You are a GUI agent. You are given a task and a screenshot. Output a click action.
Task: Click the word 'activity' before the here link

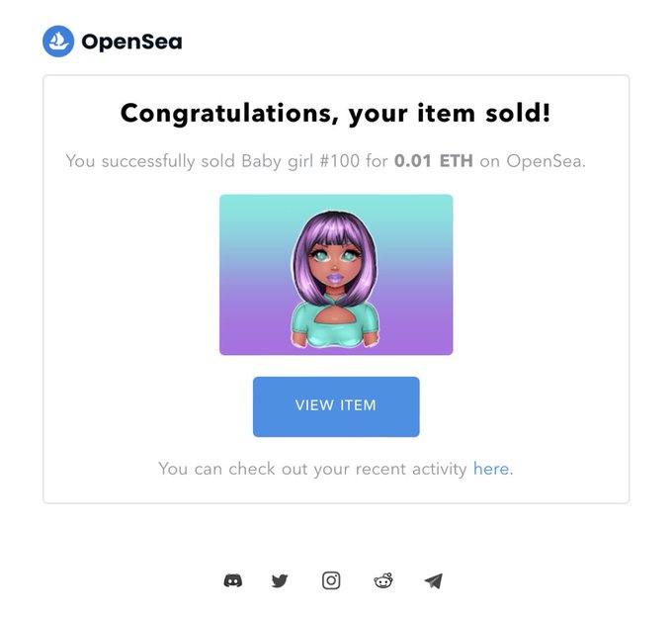440,469
